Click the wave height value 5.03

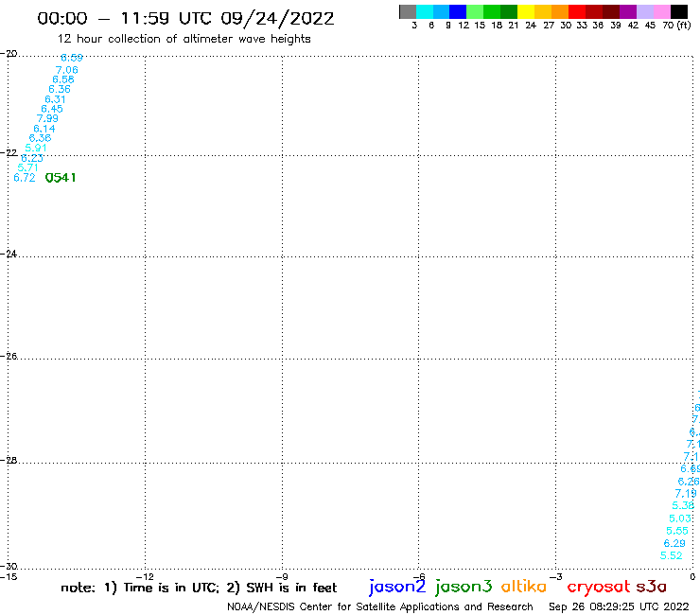coord(680,518)
